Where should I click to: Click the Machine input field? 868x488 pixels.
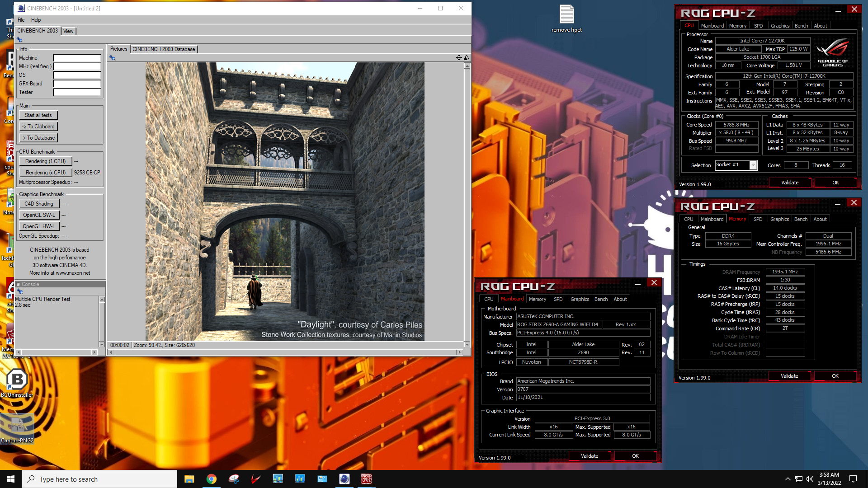[77, 58]
